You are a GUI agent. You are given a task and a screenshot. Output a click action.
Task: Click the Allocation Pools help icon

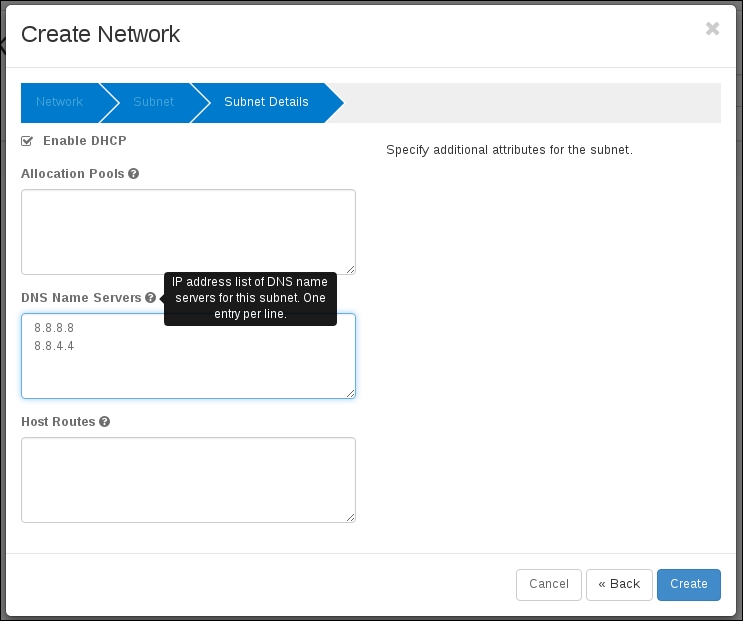(134, 173)
